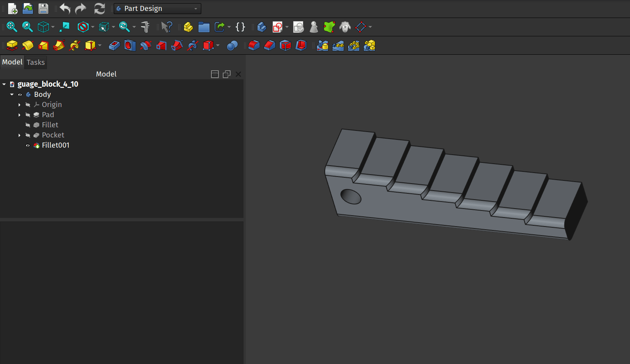Switch to the Tasks tab

coord(35,62)
